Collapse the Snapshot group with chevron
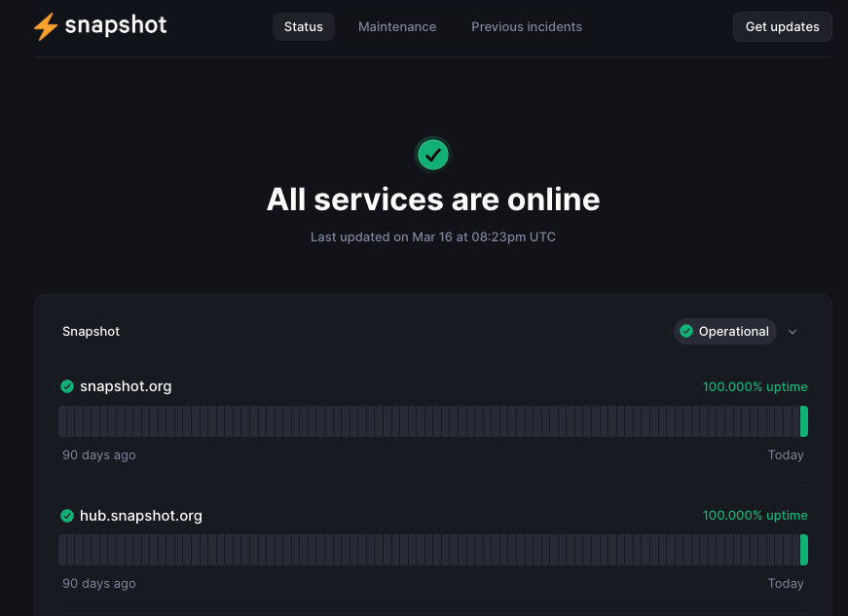848x616 pixels. pos(793,332)
